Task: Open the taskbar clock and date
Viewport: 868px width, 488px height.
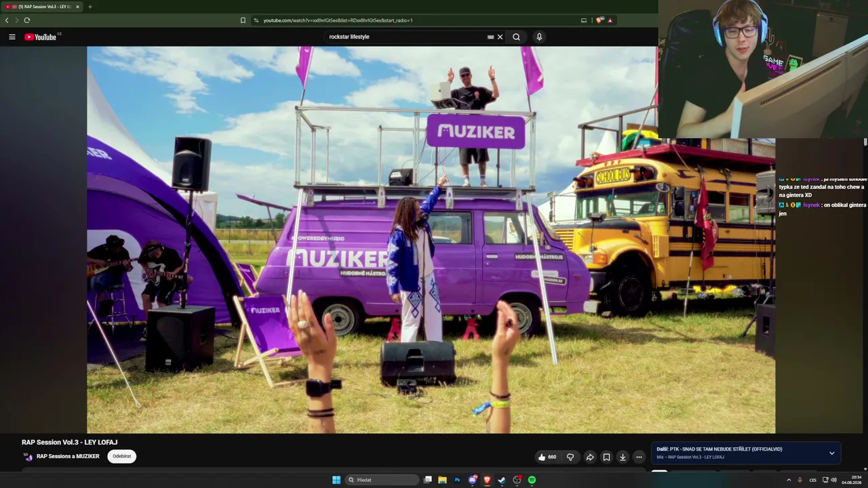Action: point(852,480)
